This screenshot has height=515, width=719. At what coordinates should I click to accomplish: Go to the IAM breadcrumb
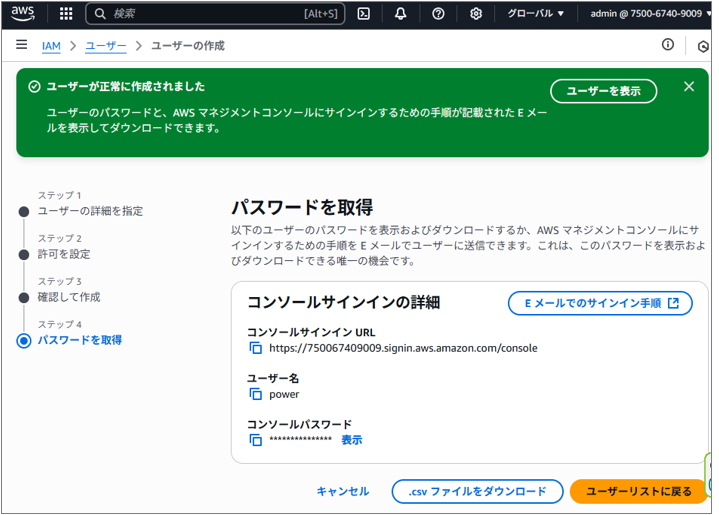(51, 46)
